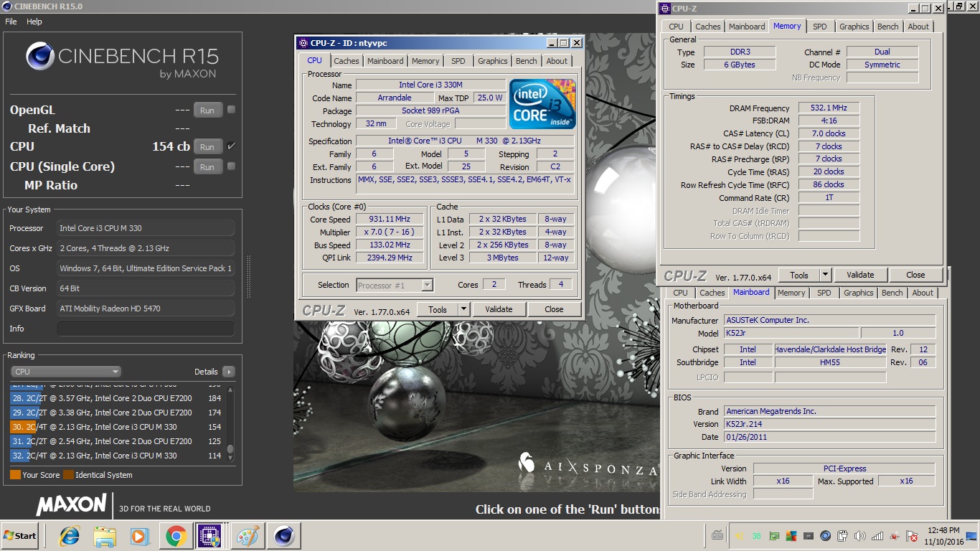Launch Windows Media Player from the taskbar

(x=140, y=536)
